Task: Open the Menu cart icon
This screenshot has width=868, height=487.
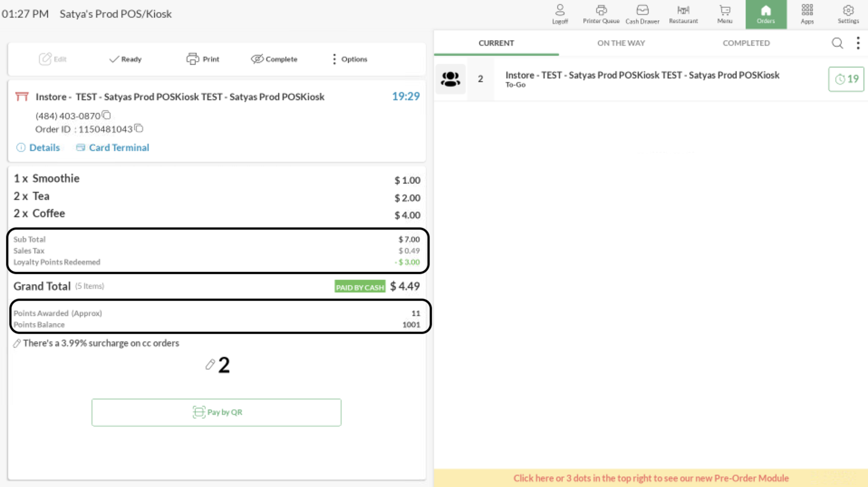Action: [x=724, y=14]
